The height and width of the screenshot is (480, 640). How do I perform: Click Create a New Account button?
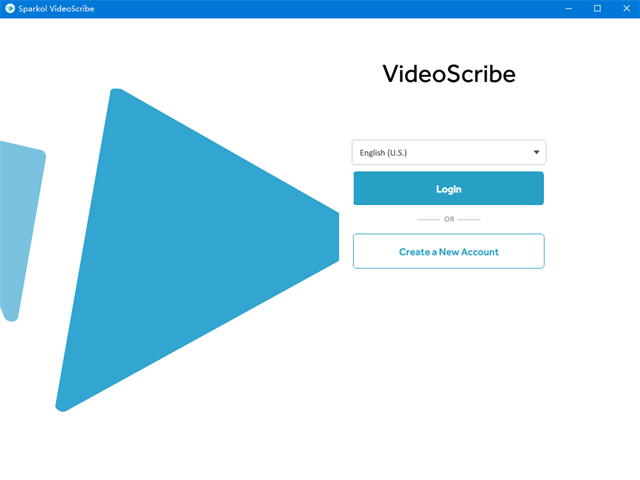point(449,251)
